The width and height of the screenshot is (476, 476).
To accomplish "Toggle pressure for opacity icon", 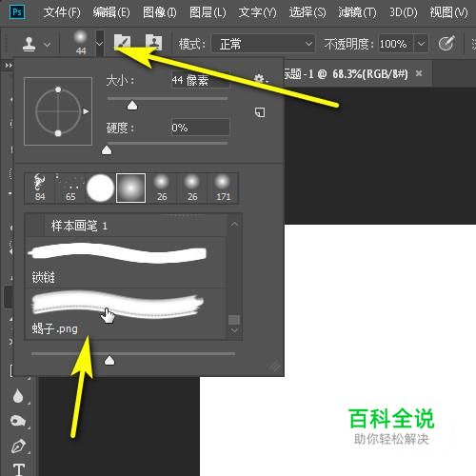I will (446, 43).
